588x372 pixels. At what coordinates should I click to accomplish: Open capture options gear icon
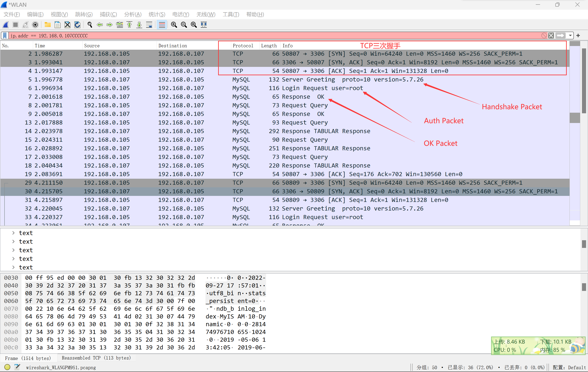(x=35, y=25)
